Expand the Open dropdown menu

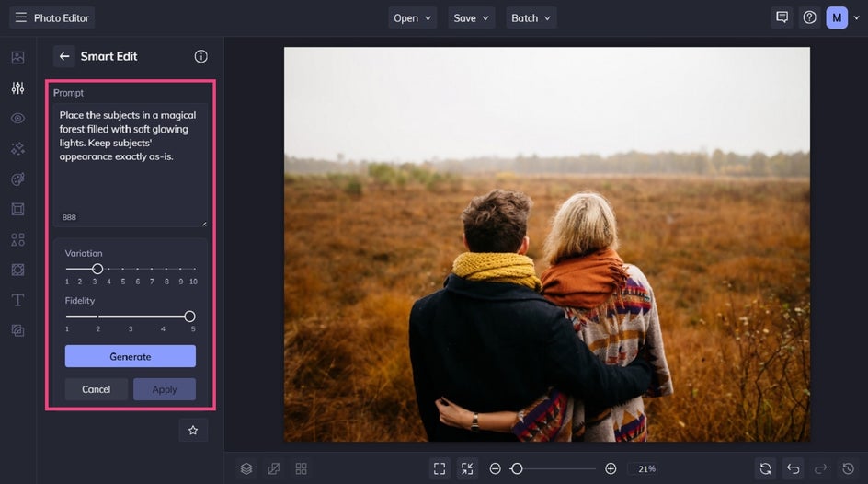[x=413, y=18]
